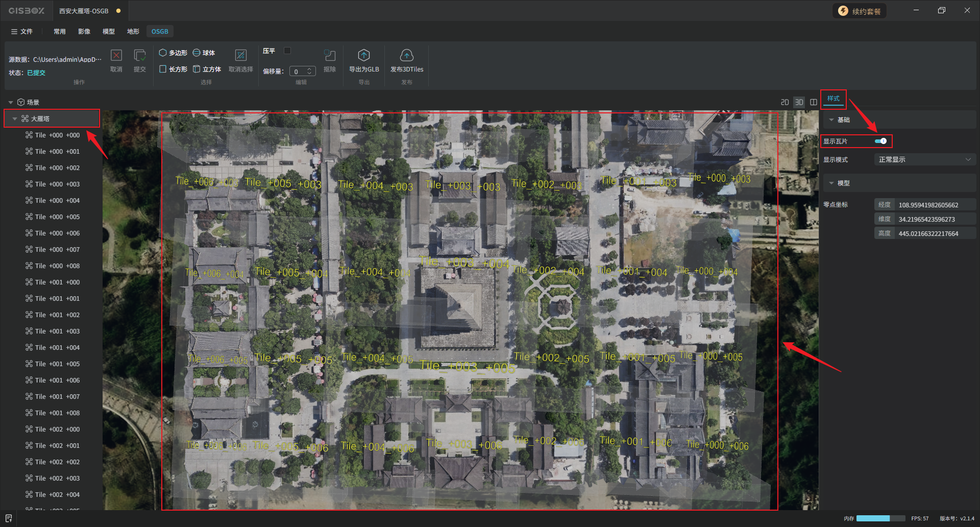The width and height of the screenshot is (980, 527).
Task: Open the log icon in status bar
Action: pyautogui.click(x=8, y=518)
